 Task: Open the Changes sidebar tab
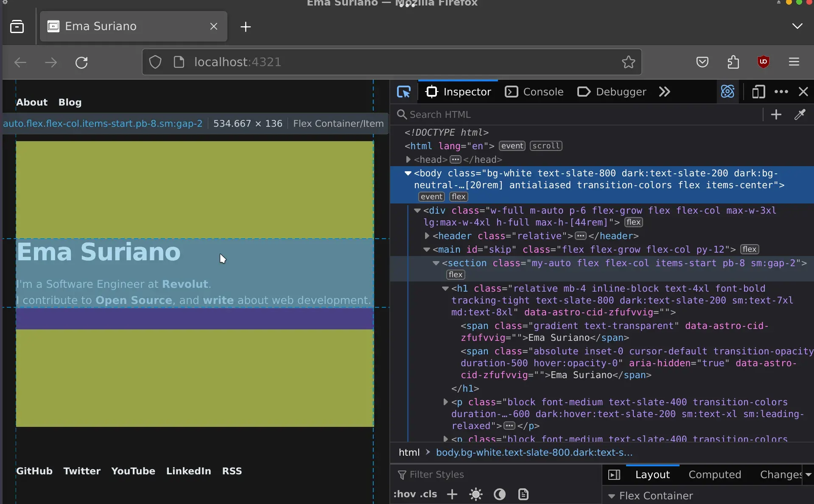tap(780, 475)
